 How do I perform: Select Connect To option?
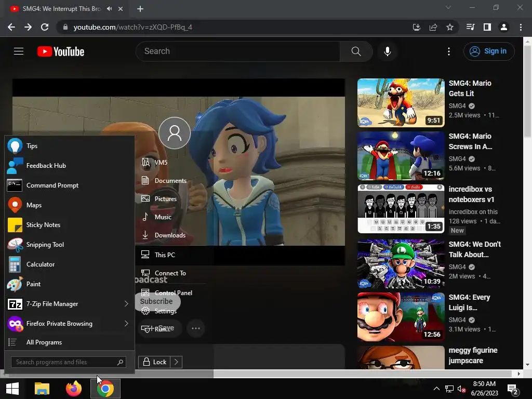pos(164,273)
